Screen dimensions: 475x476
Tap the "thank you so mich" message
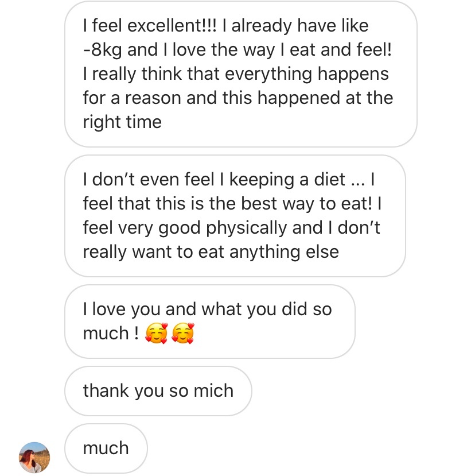(x=158, y=391)
